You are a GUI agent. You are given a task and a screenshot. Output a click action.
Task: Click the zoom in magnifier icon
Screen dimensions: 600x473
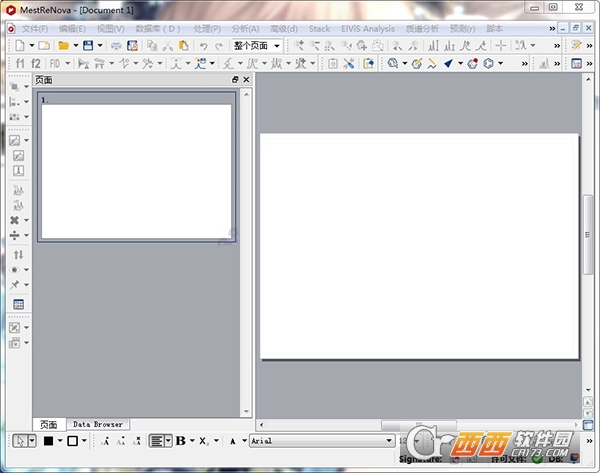click(298, 46)
